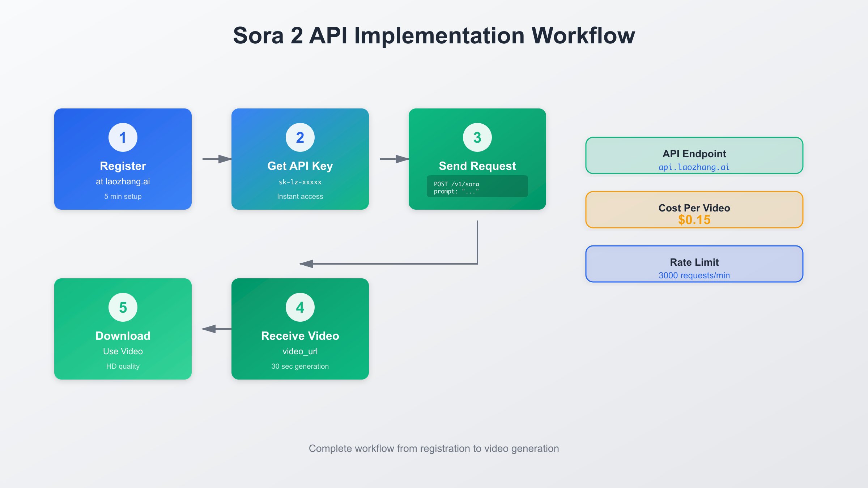Click the $0.15 price value
The height and width of the screenshot is (488, 868).
tap(694, 220)
